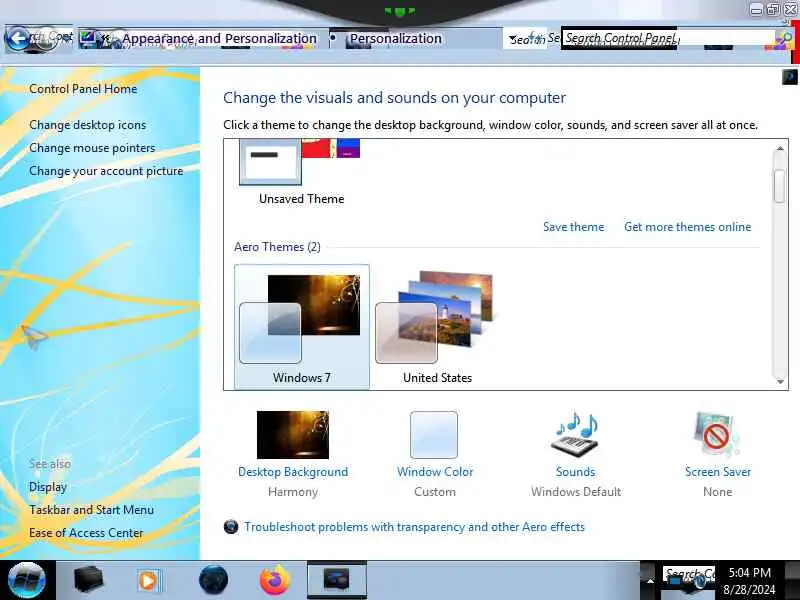Launch Firefox from the taskbar

(274, 580)
